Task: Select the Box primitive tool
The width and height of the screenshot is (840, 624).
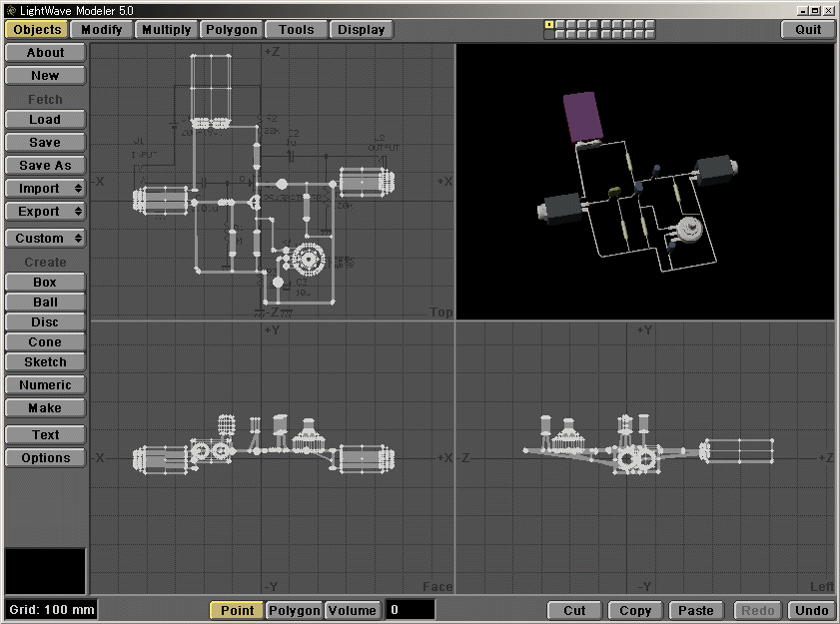Action: tap(45, 283)
